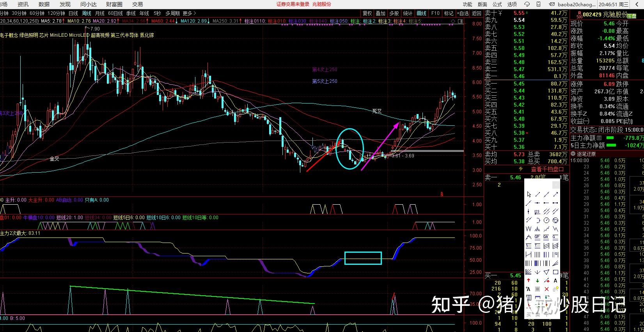Click the lightning bolt icon above order book
The image size is (644, 332).
tap(520, 169)
